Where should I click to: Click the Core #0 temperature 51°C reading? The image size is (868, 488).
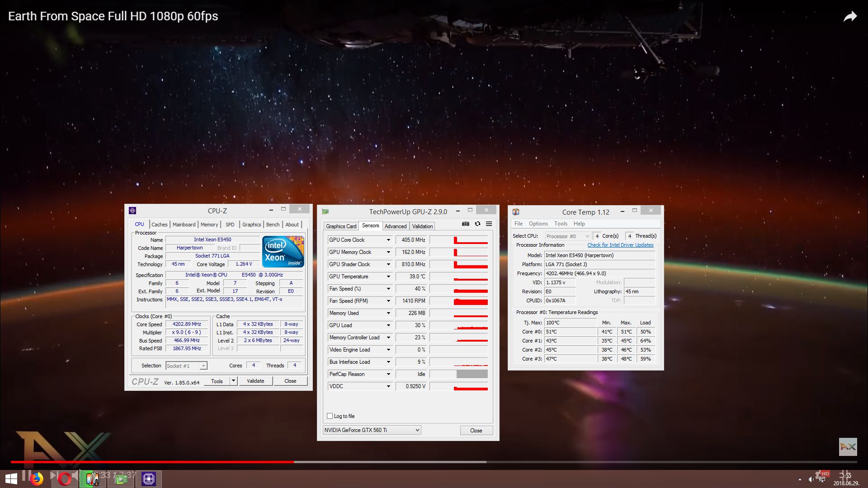coord(571,332)
